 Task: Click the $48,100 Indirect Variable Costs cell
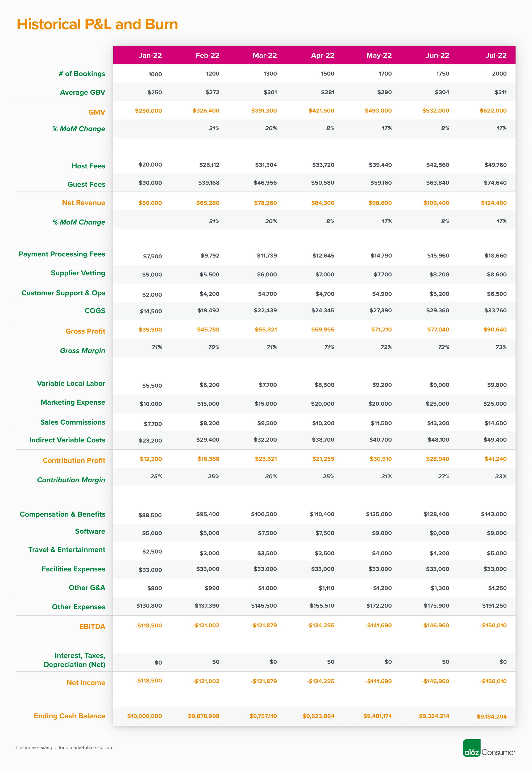tap(438, 440)
